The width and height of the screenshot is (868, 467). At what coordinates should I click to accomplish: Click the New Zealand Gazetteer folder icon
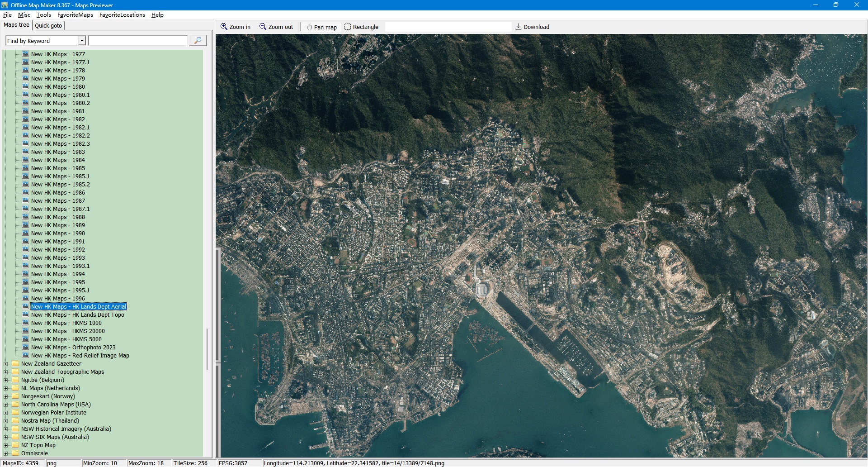pos(15,364)
